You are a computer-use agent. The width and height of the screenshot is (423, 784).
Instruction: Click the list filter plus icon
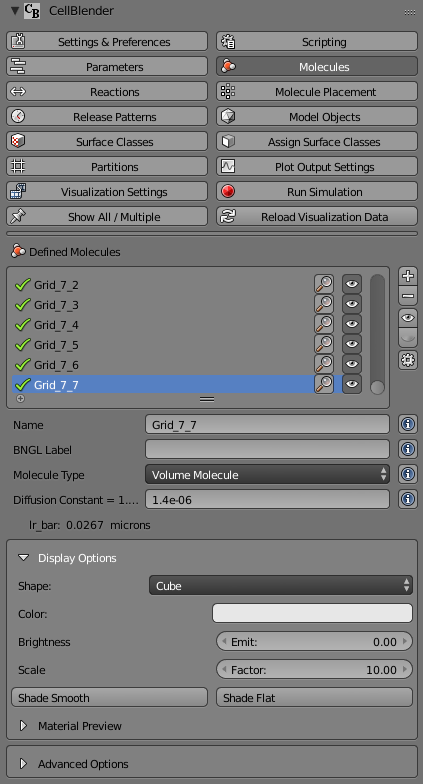coord(20,398)
